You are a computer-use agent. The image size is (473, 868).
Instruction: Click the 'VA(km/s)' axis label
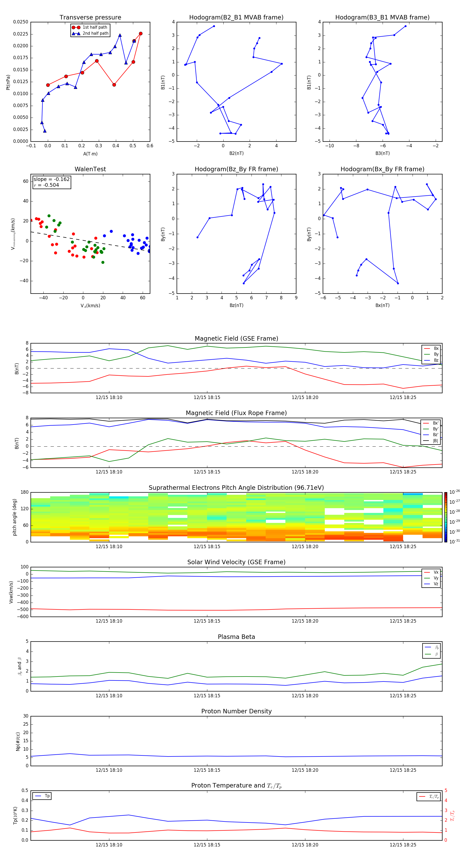90,306
